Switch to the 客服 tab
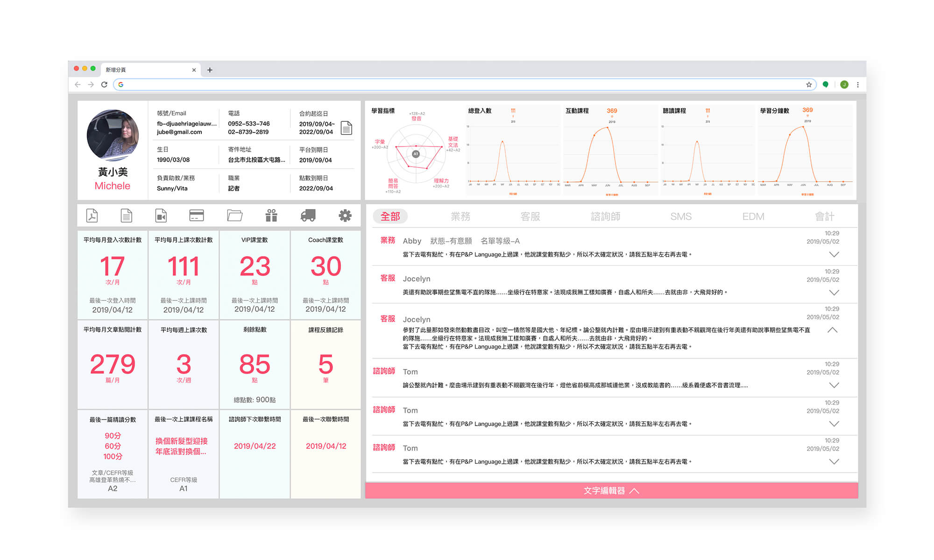Screen dimensions: 934x560 (531, 217)
